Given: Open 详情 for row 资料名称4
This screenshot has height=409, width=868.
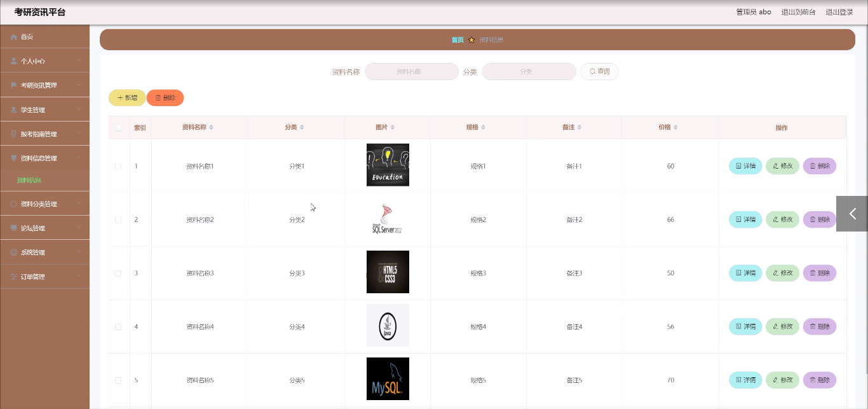Looking at the screenshot, I should (745, 326).
